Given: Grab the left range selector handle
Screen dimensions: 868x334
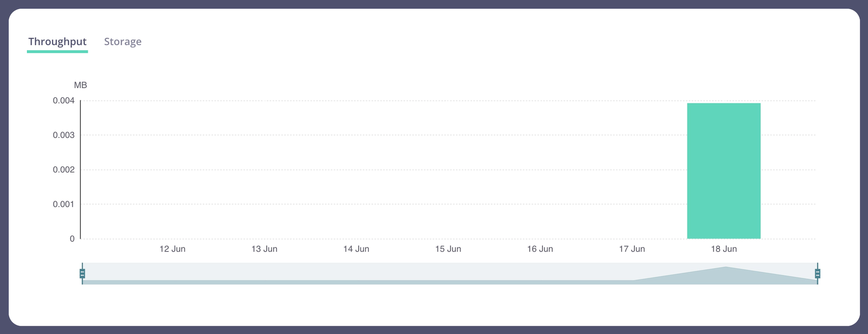Looking at the screenshot, I should coord(82,274).
